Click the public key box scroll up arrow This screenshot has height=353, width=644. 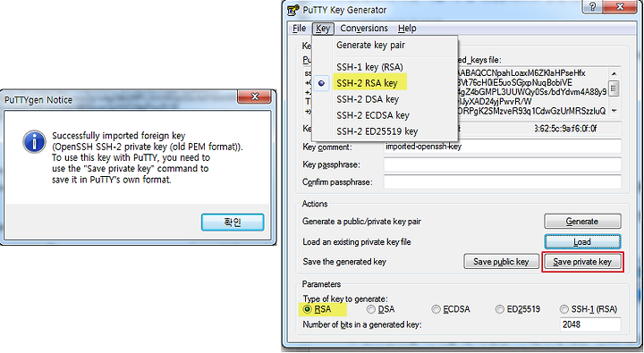click(614, 74)
